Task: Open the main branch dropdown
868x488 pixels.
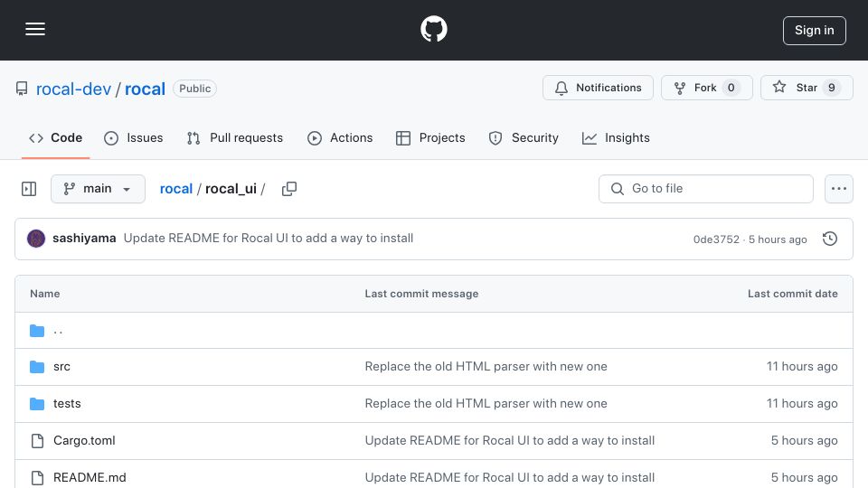Action: (98, 189)
